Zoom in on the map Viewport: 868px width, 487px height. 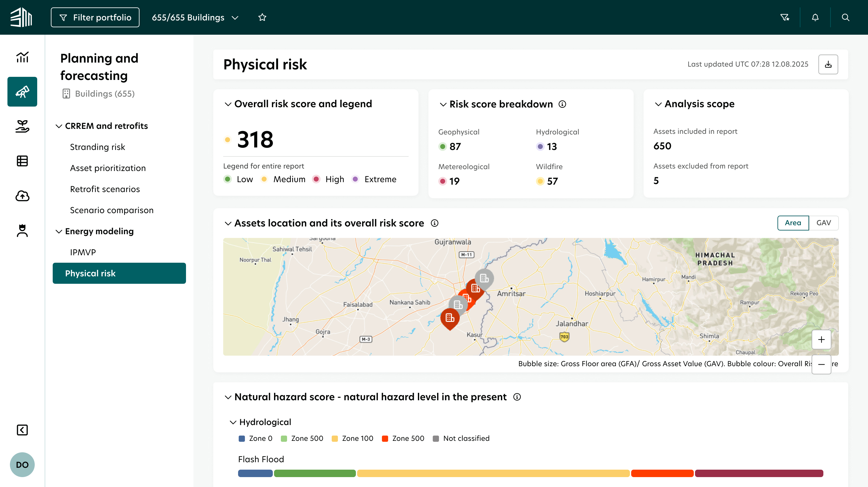821,340
